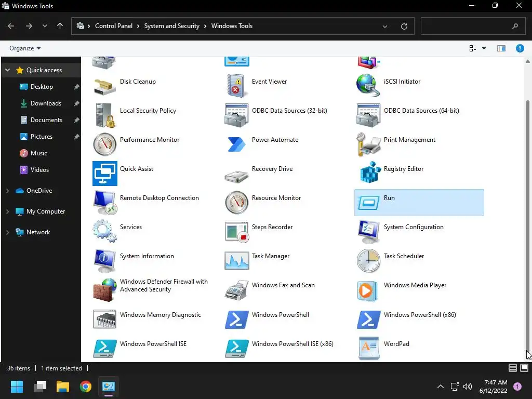
Task: Click the Windows Tools breadcrumb
Action: point(232,26)
